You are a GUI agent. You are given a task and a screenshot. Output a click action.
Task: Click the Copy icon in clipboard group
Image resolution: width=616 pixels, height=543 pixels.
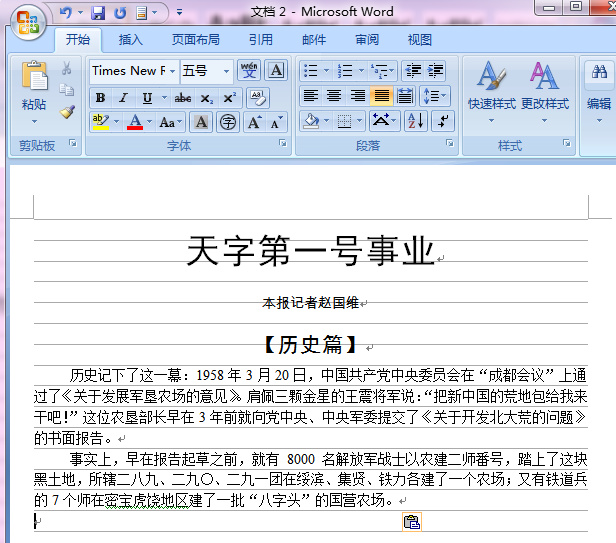tap(66, 90)
